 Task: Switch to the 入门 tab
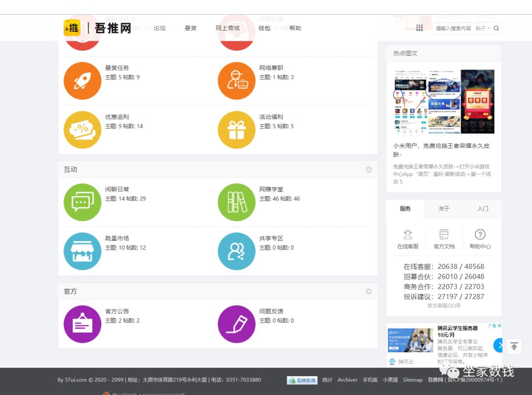pos(483,209)
